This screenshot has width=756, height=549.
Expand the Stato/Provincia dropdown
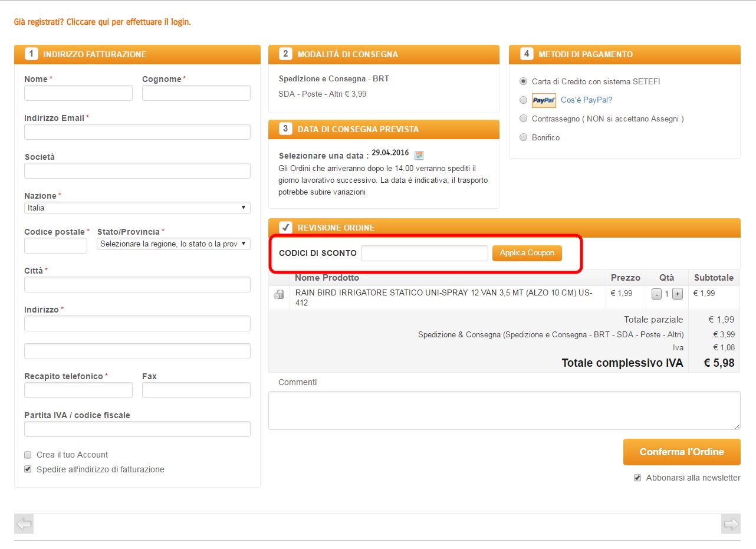pyautogui.click(x=173, y=244)
